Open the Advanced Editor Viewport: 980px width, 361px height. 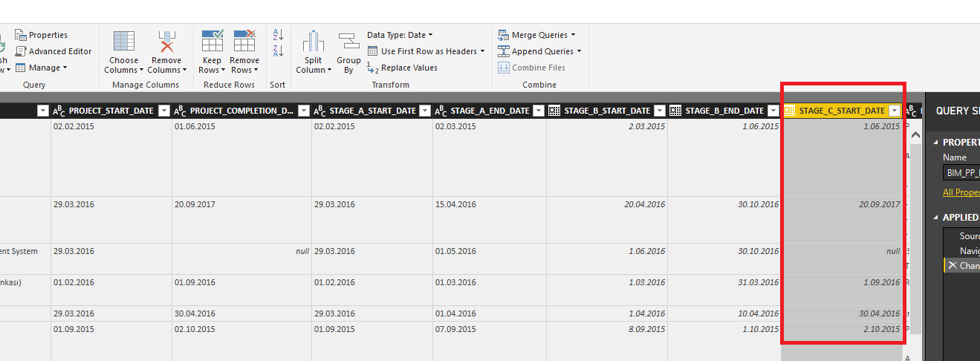point(53,51)
